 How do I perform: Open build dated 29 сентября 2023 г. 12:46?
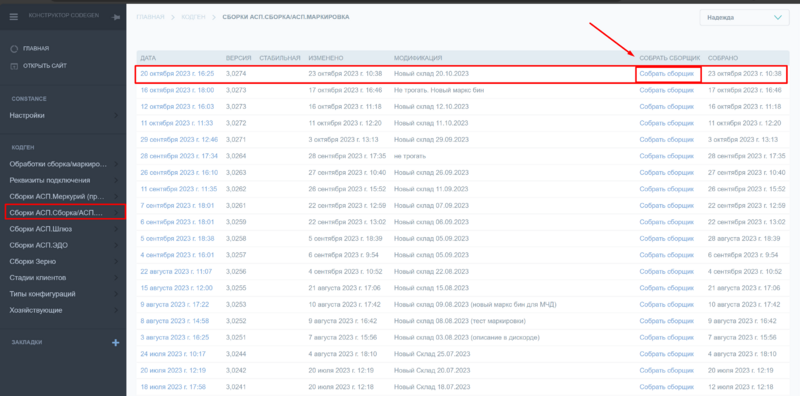(179, 139)
